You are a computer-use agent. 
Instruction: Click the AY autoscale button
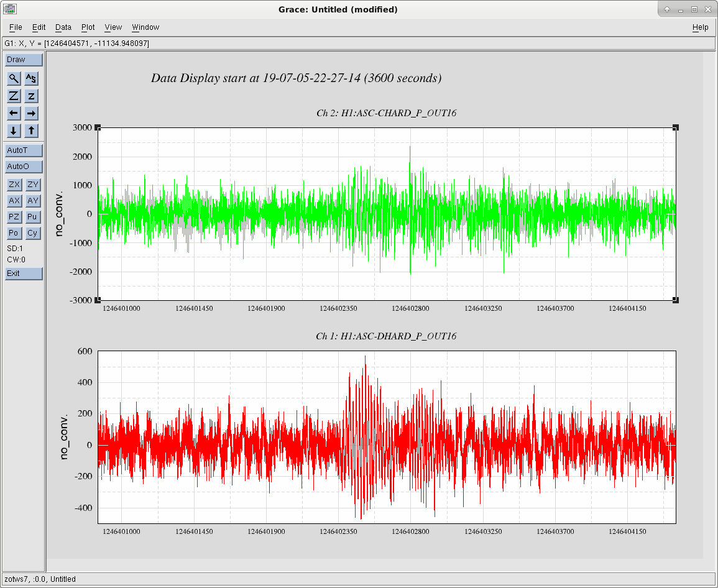pyautogui.click(x=33, y=201)
